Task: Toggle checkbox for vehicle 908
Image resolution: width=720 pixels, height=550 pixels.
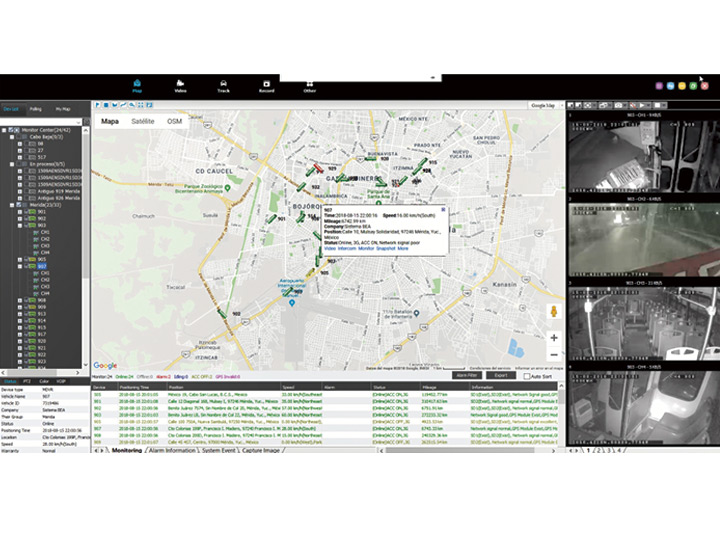Action: point(27,300)
